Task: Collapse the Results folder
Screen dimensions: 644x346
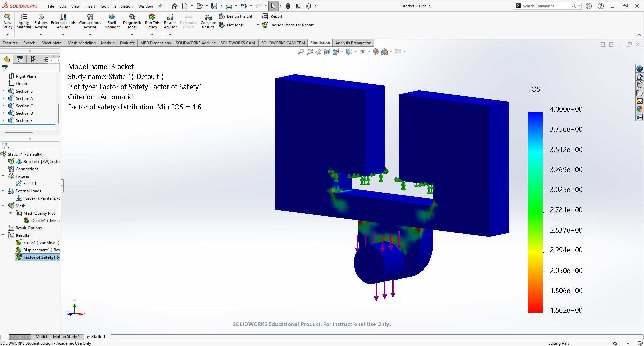Action: pyautogui.click(x=3, y=235)
